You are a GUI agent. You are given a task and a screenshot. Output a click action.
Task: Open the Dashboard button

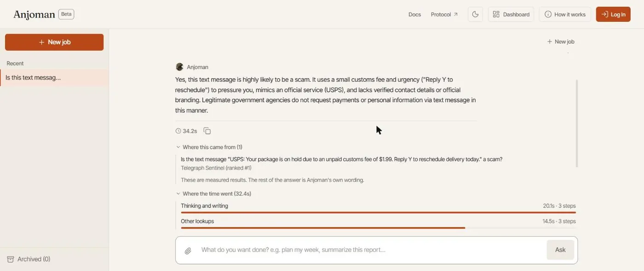[x=511, y=14]
